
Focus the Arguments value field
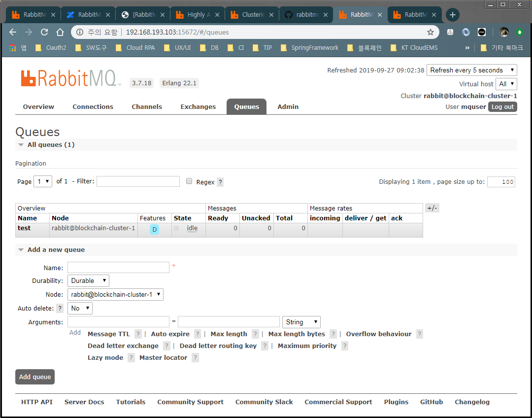click(229, 322)
